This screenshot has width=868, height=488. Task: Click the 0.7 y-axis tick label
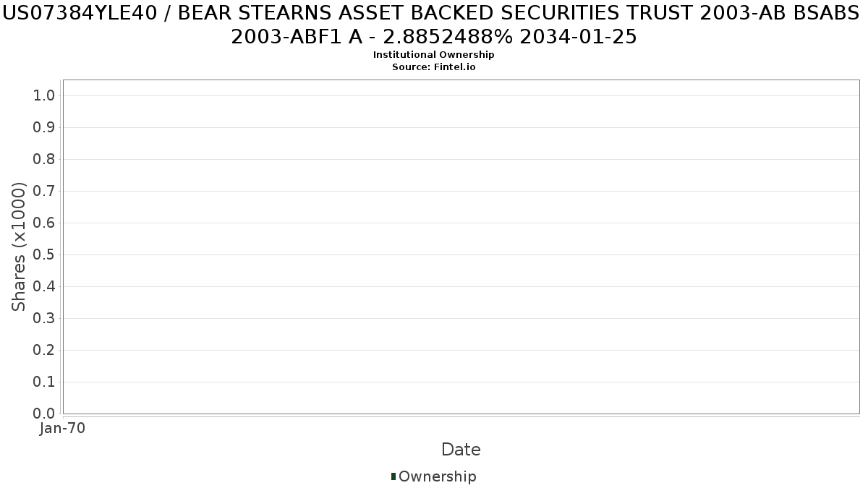click(44, 191)
